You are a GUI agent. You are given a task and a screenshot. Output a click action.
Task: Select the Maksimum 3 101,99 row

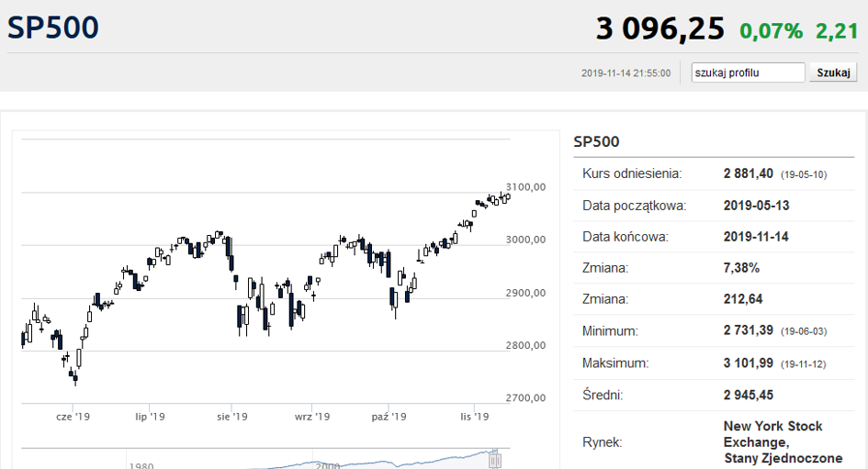tap(714, 363)
